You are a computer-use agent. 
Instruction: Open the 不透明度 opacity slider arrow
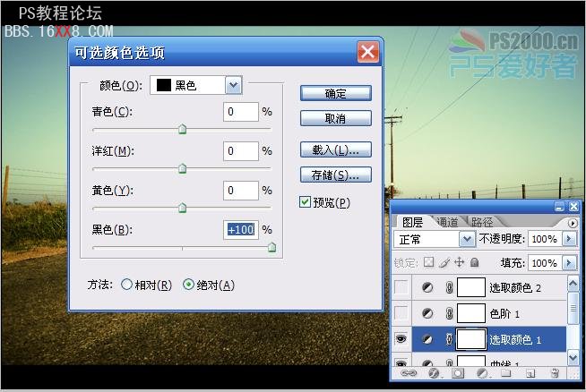pos(570,238)
